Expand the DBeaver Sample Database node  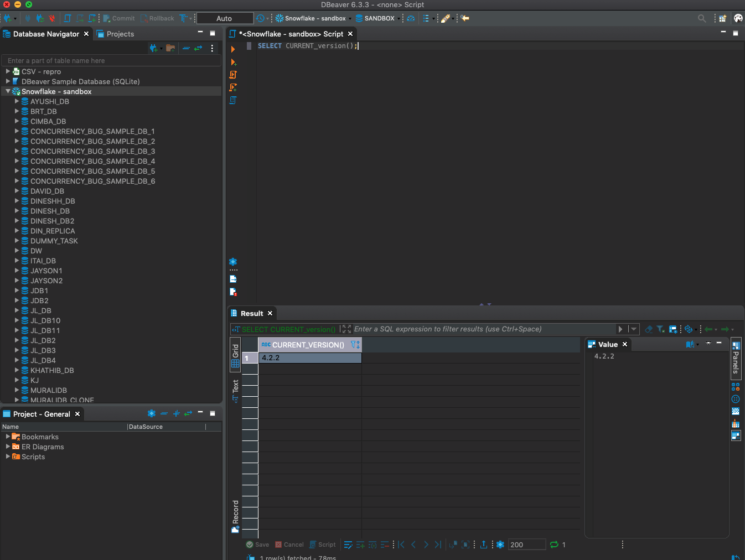[8, 81]
